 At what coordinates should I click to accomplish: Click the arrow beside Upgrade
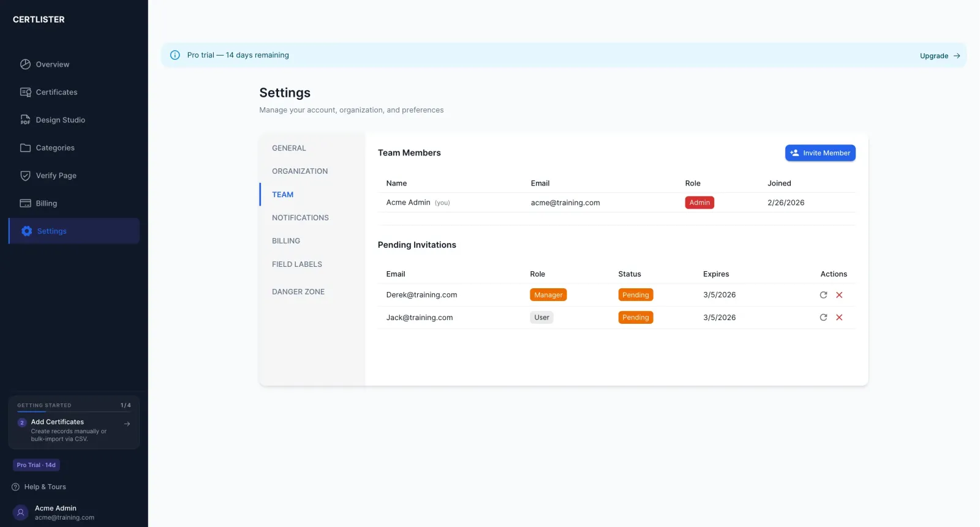[x=957, y=56]
